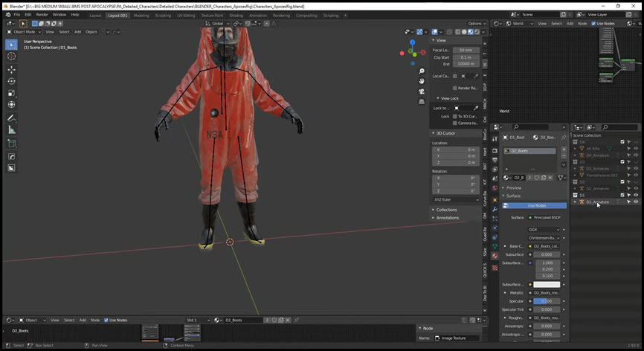Toggle Use Nodes checkbox in world header

(593, 23)
